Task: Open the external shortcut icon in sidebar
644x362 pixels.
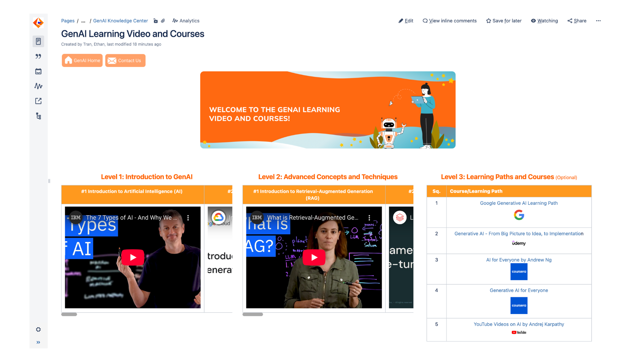Action: tap(38, 101)
